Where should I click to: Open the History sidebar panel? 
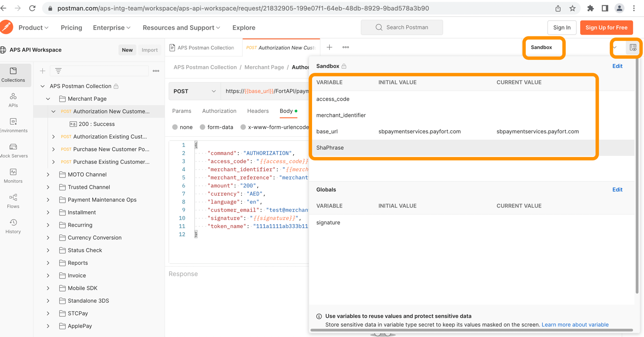click(x=13, y=226)
